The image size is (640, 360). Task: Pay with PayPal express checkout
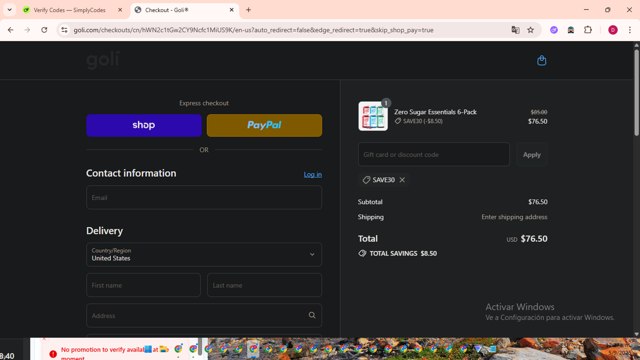[264, 125]
